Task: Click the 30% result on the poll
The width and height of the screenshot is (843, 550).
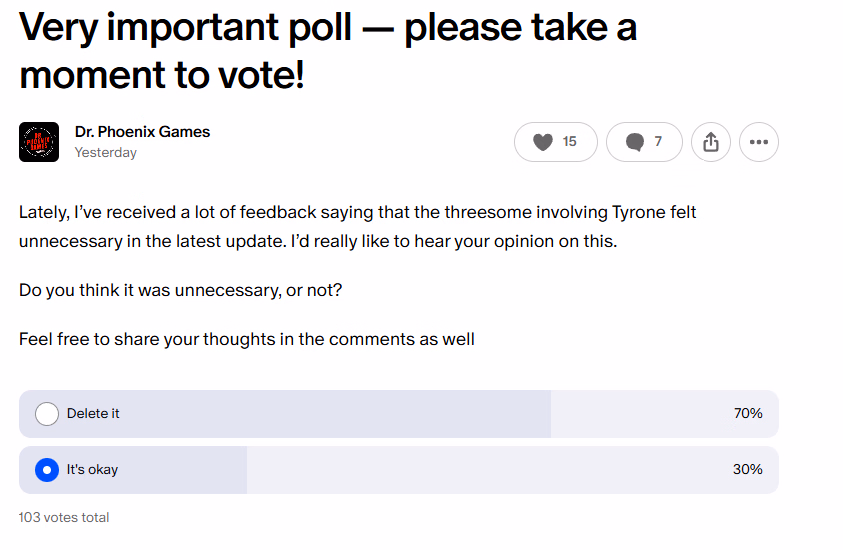Action: coord(748,470)
